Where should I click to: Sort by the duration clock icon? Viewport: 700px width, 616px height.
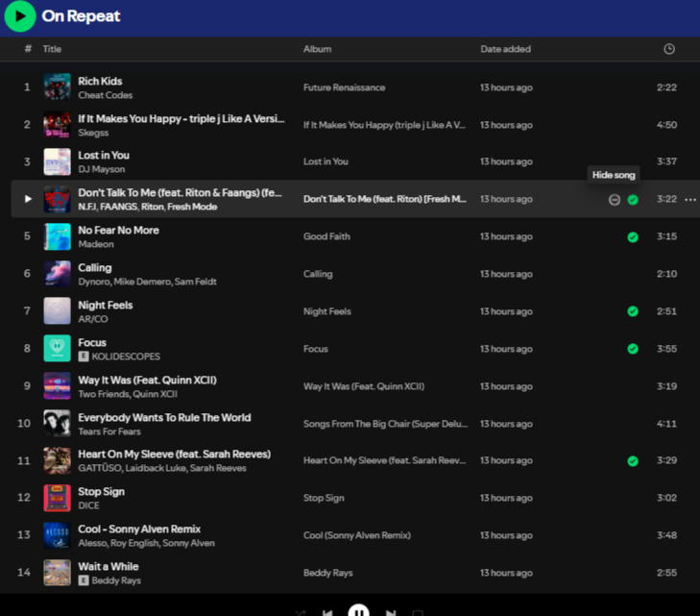pos(668,49)
